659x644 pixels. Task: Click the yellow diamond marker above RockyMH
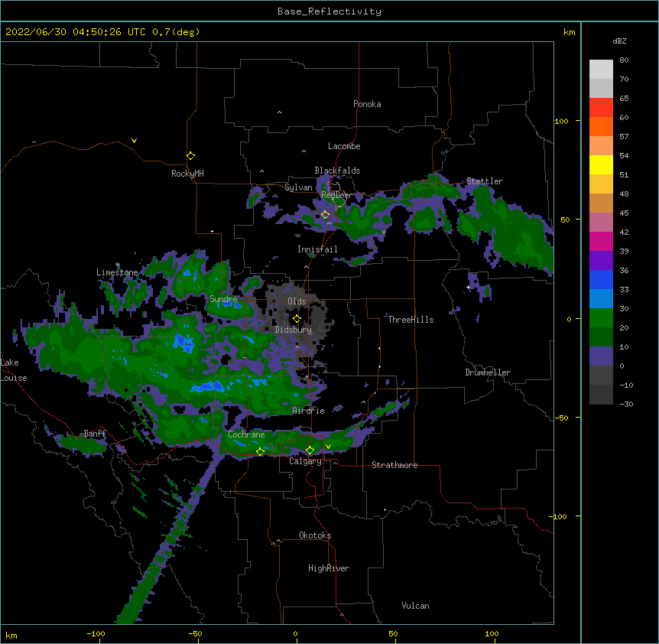pos(190,156)
